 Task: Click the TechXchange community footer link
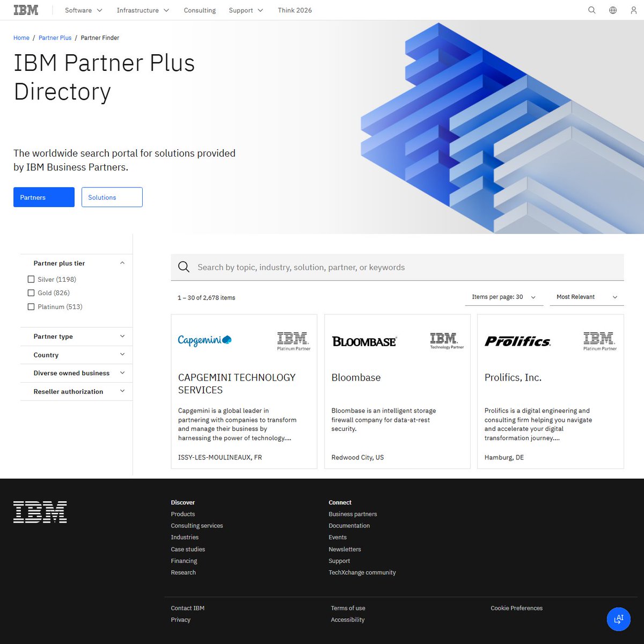pos(362,573)
